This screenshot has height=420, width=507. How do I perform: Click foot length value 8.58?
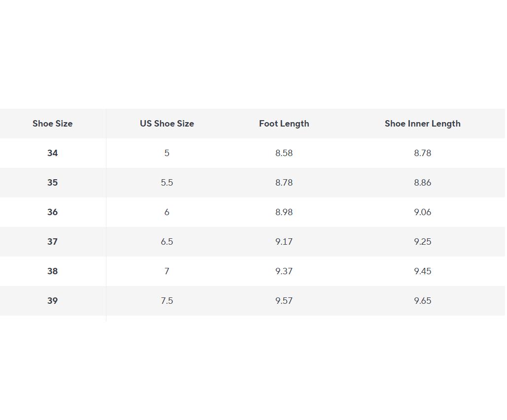click(284, 153)
